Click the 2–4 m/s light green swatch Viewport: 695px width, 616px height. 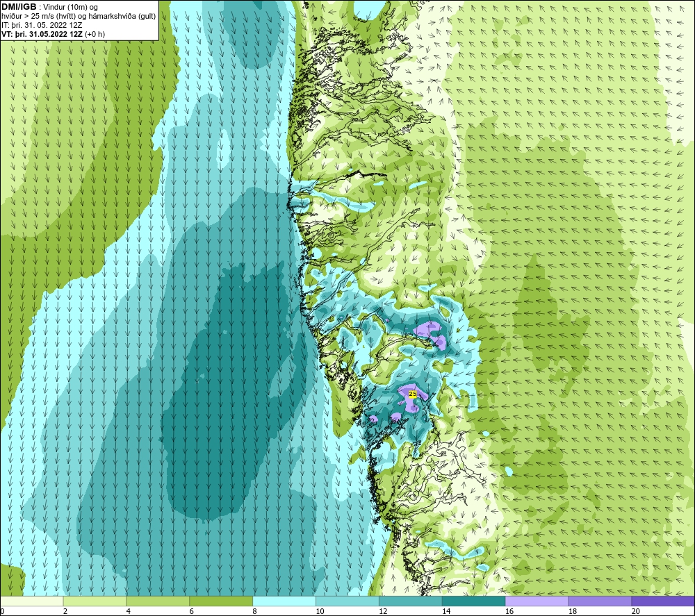95,601
